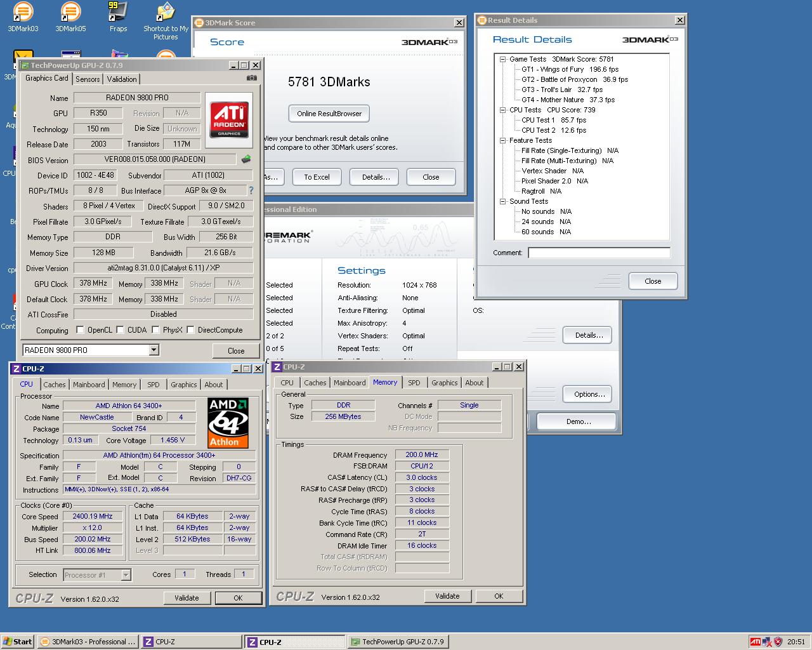
Task: Click Close button in GPU-Z
Action: (236, 350)
